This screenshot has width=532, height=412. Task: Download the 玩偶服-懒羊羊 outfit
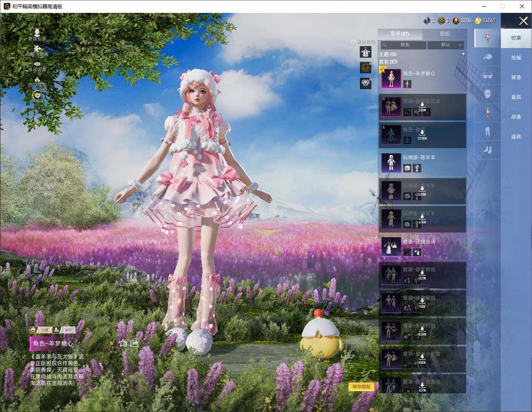[x=422, y=219]
